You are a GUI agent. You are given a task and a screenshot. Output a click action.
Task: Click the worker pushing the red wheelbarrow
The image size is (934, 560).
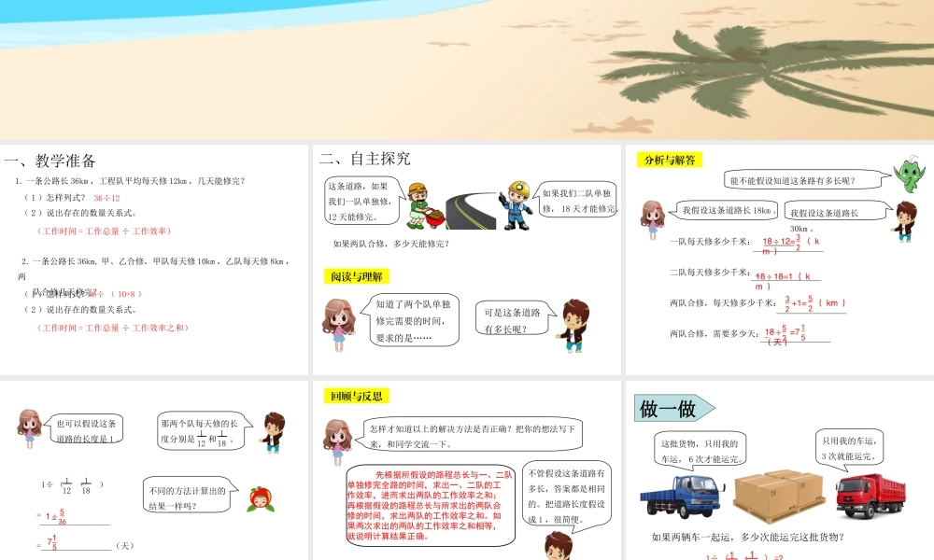425,206
